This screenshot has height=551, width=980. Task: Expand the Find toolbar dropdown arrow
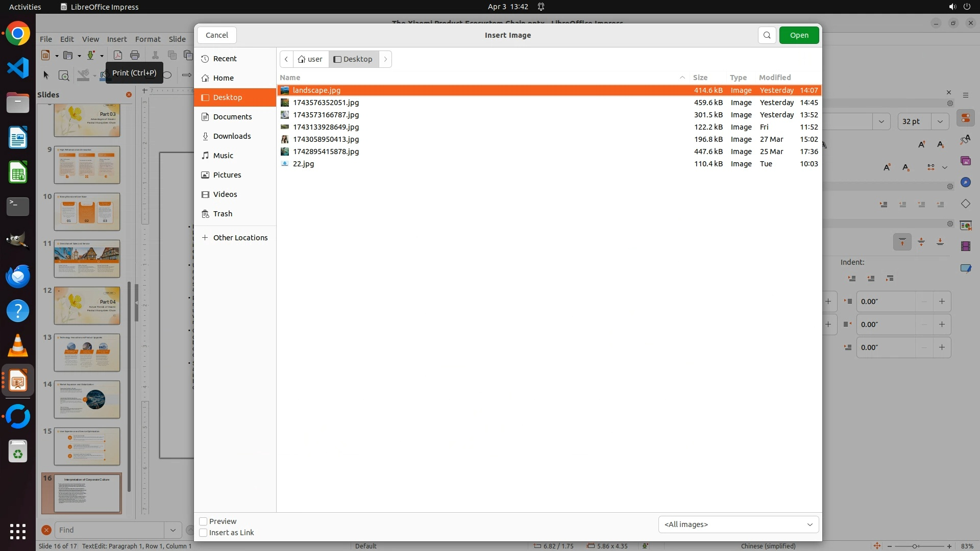(x=173, y=530)
